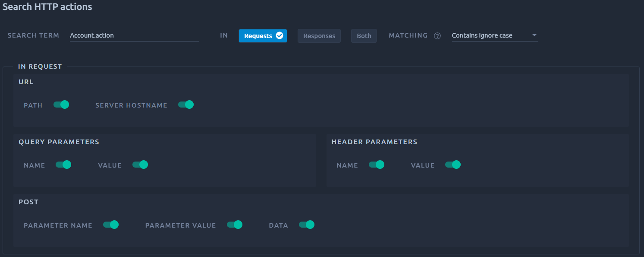Screen dimensions: 644x257
Task: Click the IN REQUEST section label
Action: tap(40, 67)
